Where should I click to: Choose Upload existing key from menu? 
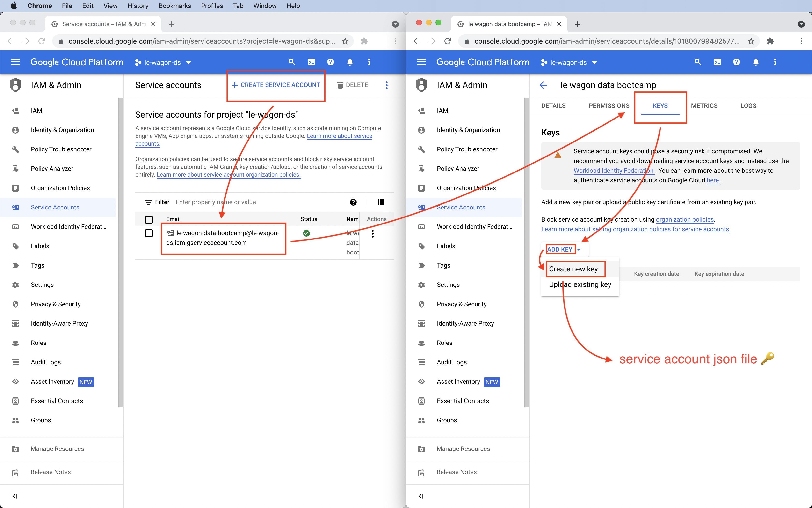580,284
